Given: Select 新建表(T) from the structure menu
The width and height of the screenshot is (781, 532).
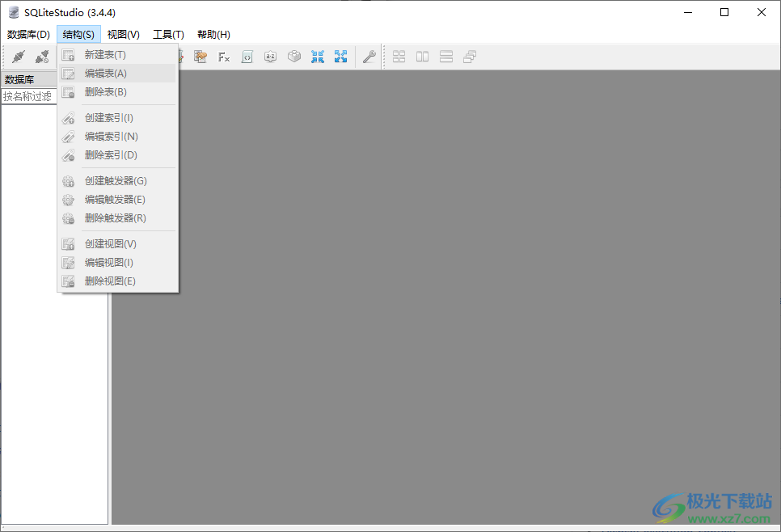Looking at the screenshot, I should 105,55.
